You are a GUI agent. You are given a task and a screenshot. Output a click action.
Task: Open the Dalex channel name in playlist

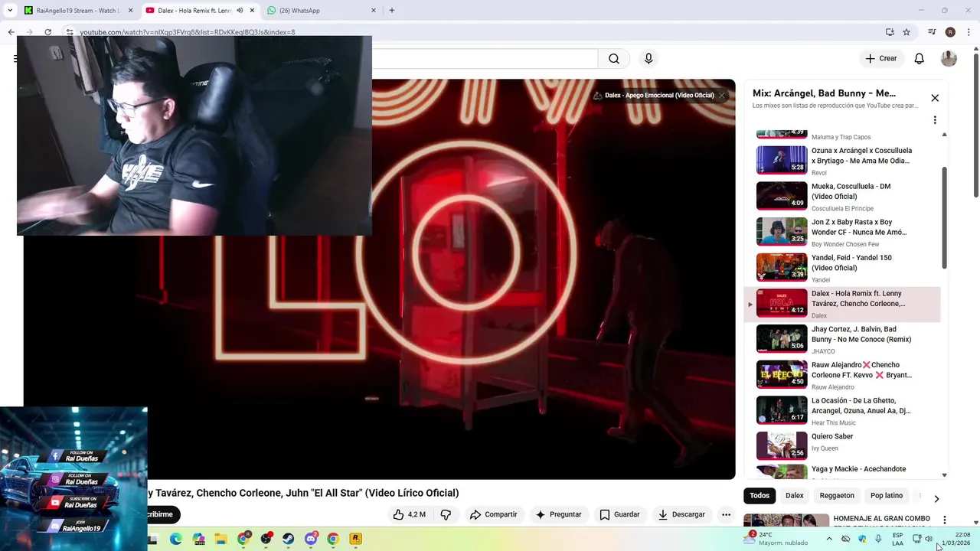819,316
